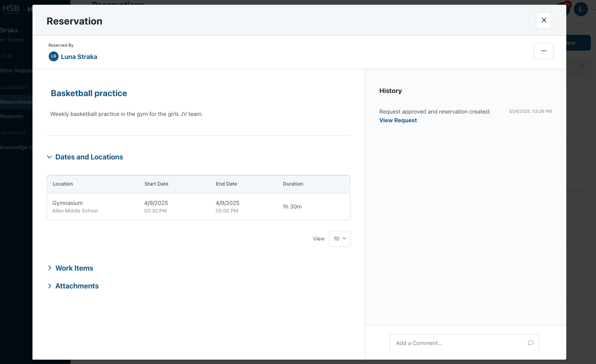Open the View rows-per-page dropdown
This screenshot has height=364, width=596.
pyautogui.click(x=339, y=239)
